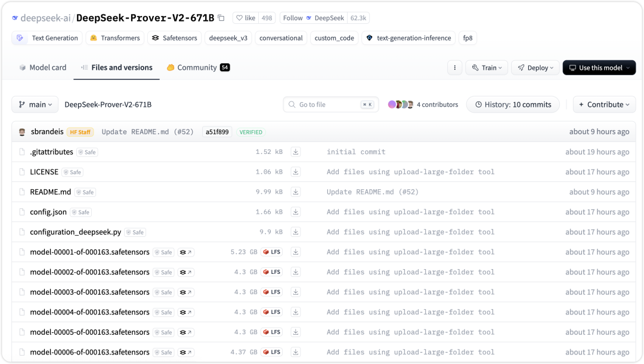Click the LFS badge on model-00001 row
This screenshot has height=364, width=644.
tap(271, 252)
